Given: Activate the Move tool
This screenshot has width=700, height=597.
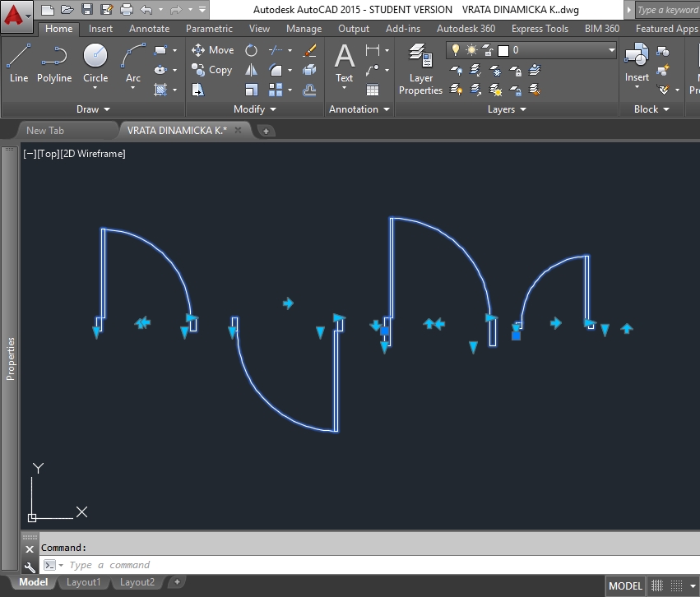Looking at the screenshot, I should point(212,50).
